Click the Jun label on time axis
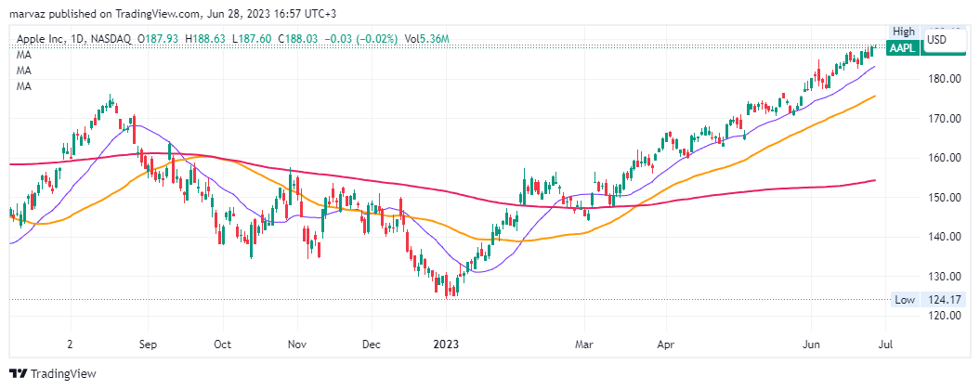 click(x=811, y=344)
